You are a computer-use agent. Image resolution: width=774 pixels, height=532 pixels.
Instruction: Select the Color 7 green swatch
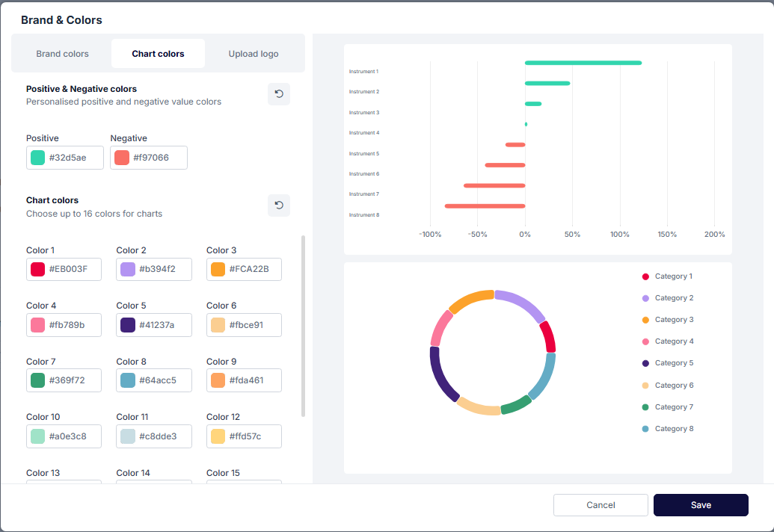pos(37,380)
